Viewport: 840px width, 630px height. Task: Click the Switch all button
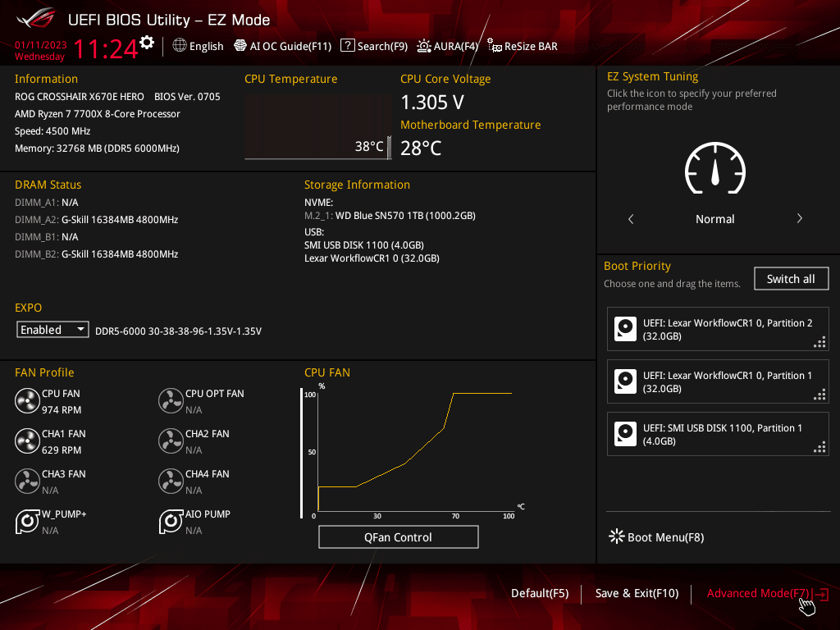click(792, 279)
